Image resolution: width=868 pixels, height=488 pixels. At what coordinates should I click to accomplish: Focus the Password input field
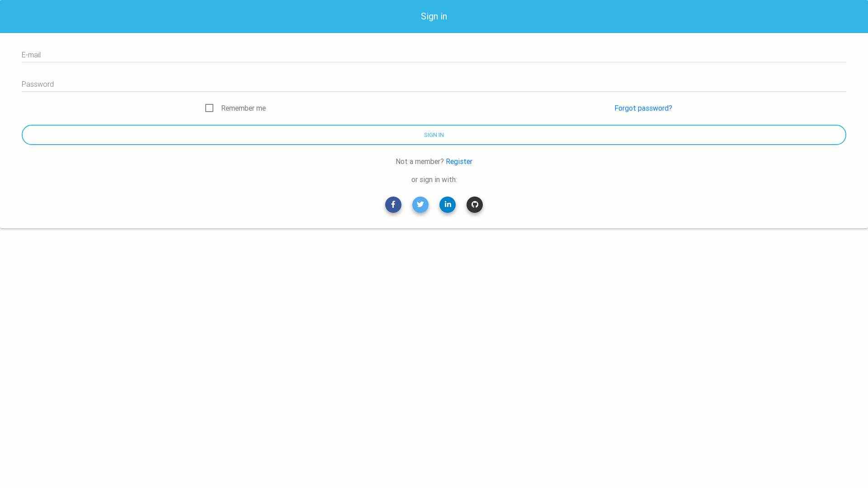coord(434,84)
